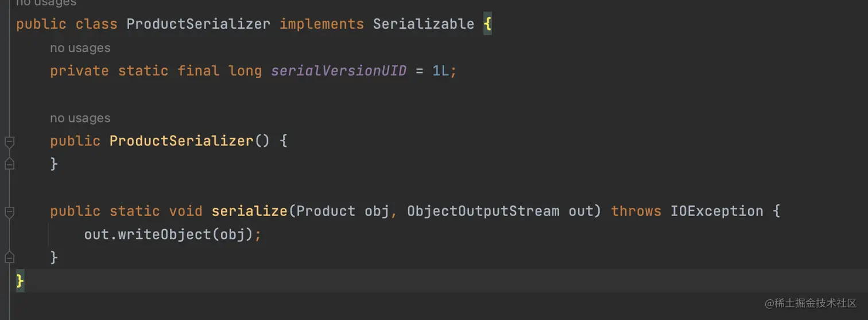
Task: Click fold end marker at constructor closing brace
Action: click(x=9, y=164)
